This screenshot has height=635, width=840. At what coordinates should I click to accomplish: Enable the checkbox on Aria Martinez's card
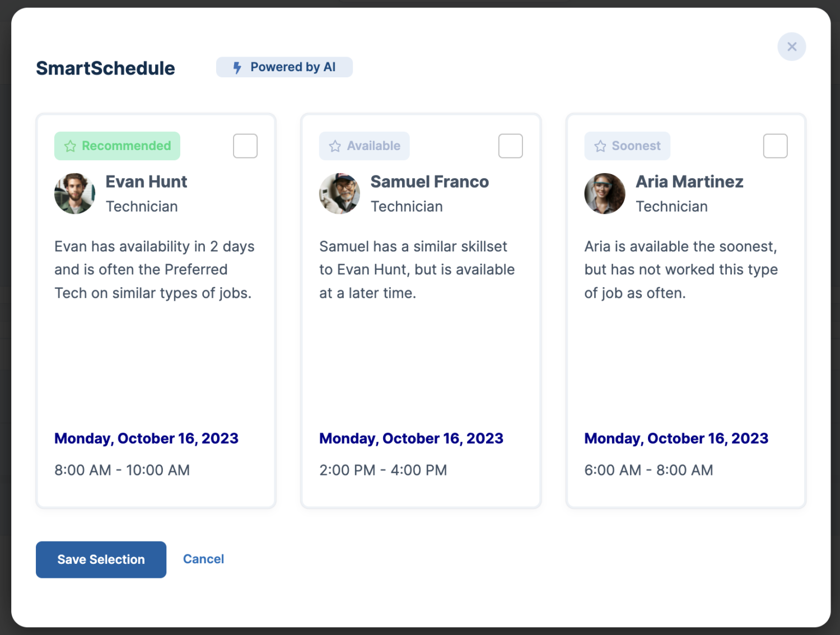(x=775, y=146)
